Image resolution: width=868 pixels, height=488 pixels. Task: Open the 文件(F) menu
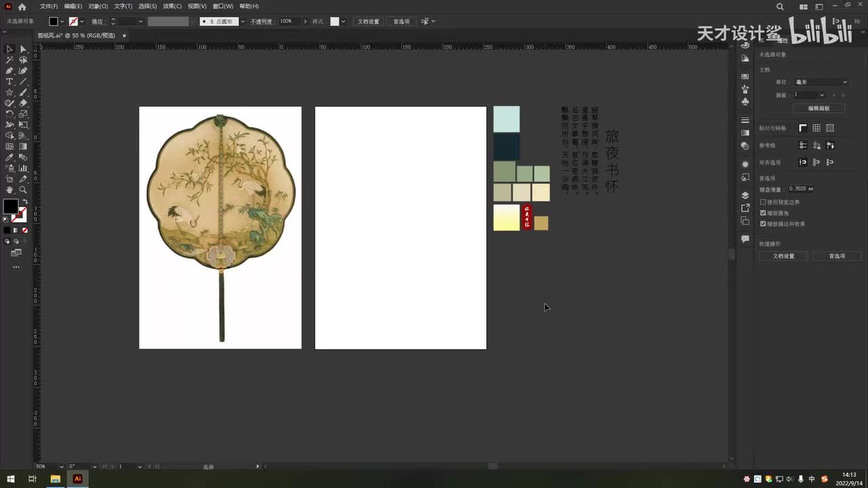pyautogui.click(x=49, y=6)
